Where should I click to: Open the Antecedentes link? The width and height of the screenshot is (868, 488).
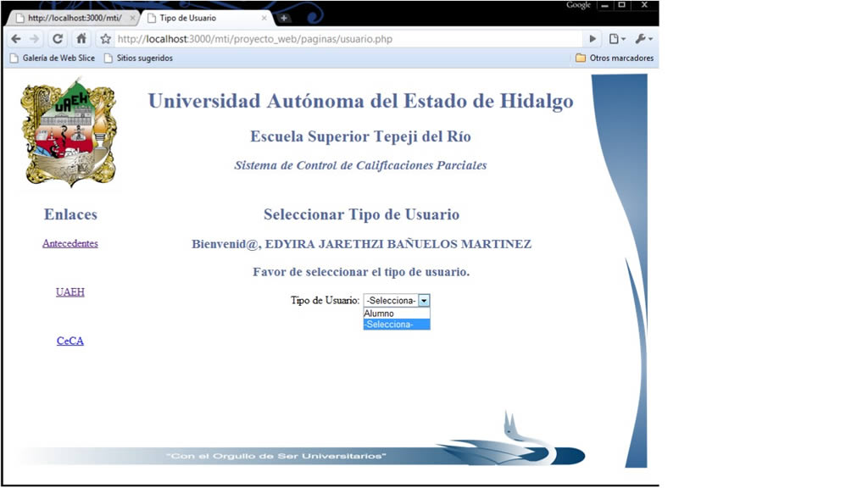coord(70,243)
